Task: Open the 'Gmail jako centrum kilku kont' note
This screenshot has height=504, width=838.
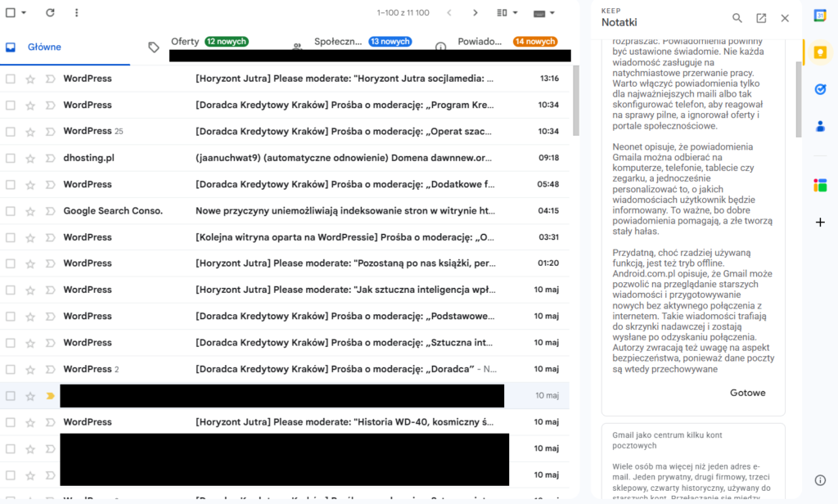Action: click(693, 461)
